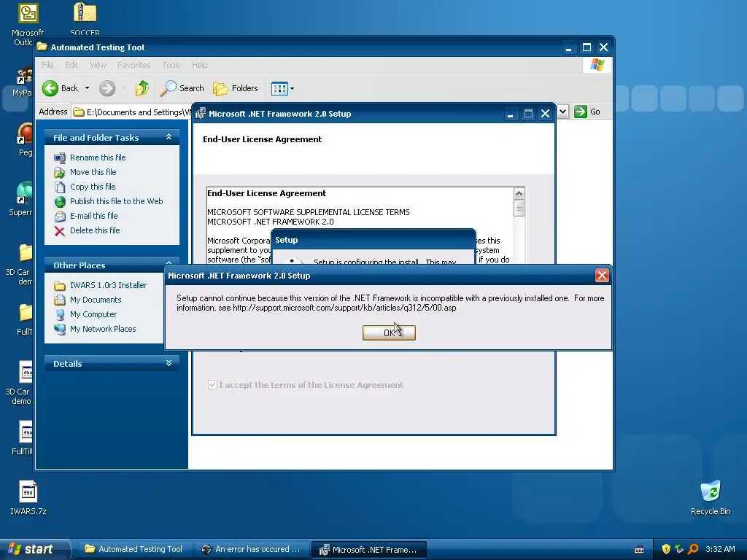Switch to Automated Testing Tool taskbar button
Viewport: 747px width, 560px height.
(x=134, y=549)
